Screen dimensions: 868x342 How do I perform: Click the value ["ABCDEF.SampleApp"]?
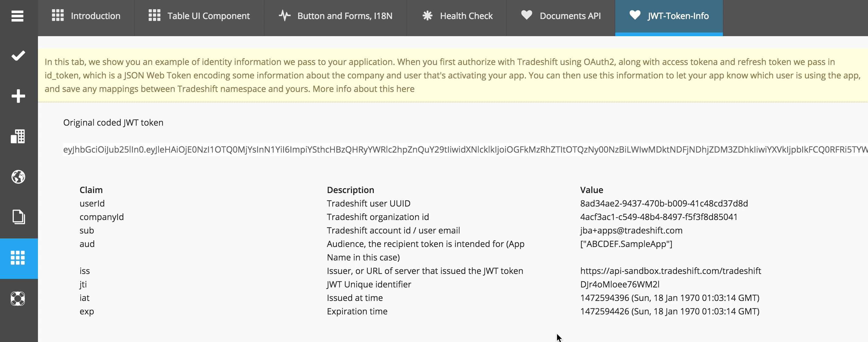[x=626, y=244]
